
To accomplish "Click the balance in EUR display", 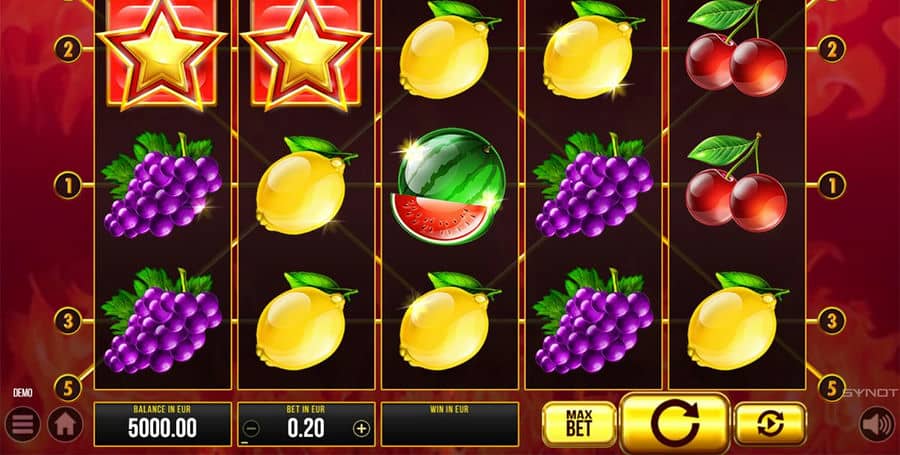I will click(162, 424).
